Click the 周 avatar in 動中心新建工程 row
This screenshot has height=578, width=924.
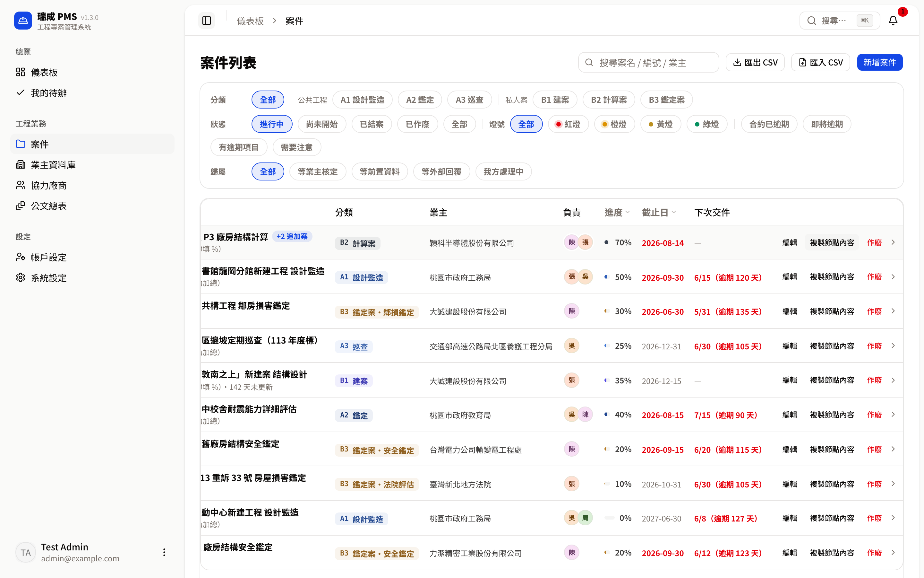[x=585, y=518]
